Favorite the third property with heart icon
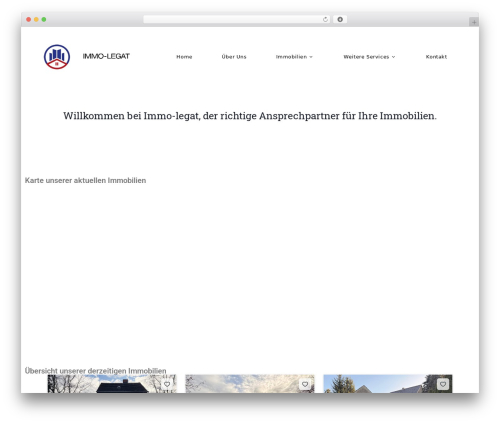 click(x=443, y=384)
